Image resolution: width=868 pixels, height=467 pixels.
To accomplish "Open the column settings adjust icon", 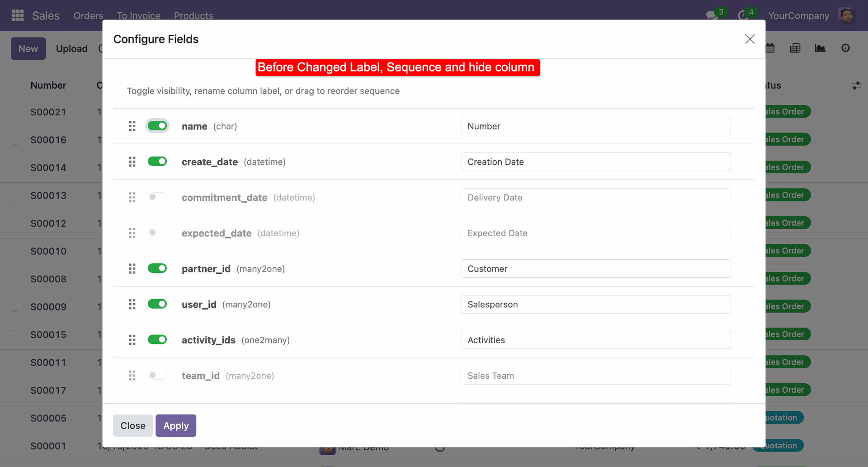I will (856, 86).
